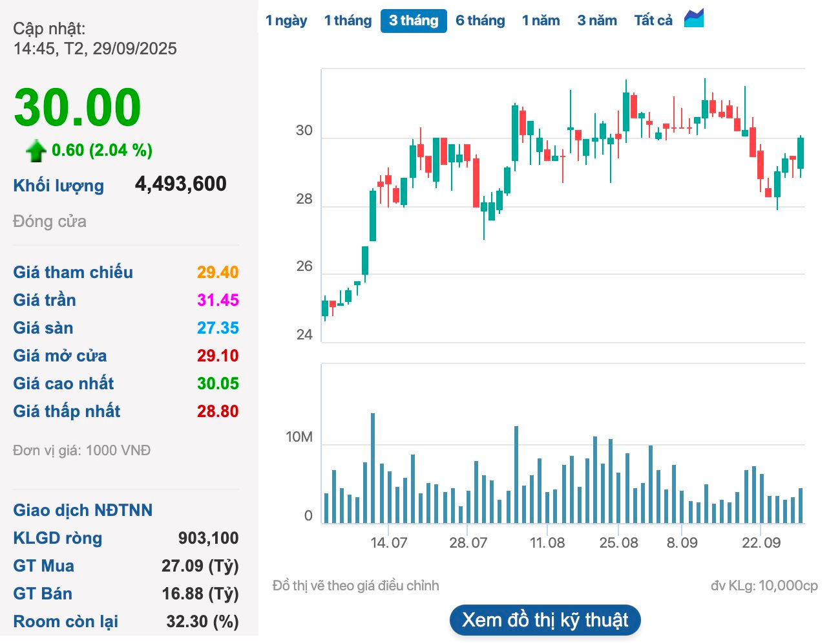Select the "3 năm" range tab
The height and width of the screenshot is (644, 840).
[x=596, y=20]
